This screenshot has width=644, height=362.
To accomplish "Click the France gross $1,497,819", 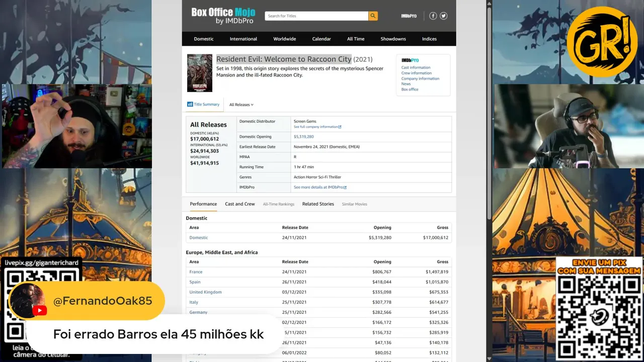I will coord(437,272).
